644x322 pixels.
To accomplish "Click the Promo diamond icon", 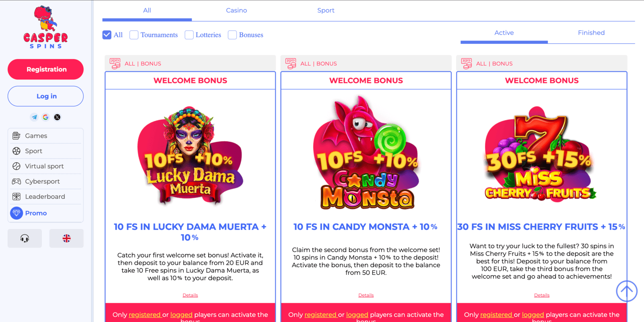I will pos(17,213).
